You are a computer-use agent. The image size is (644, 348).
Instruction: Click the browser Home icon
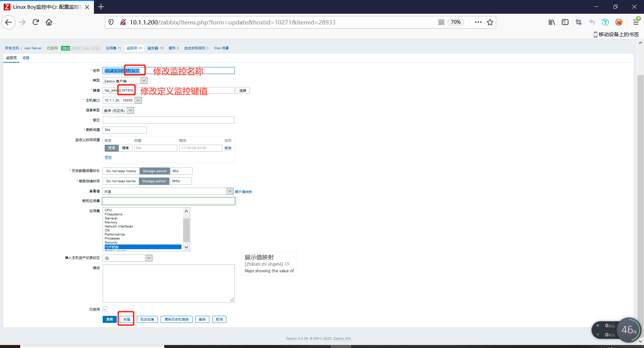(x=49, y=22)
